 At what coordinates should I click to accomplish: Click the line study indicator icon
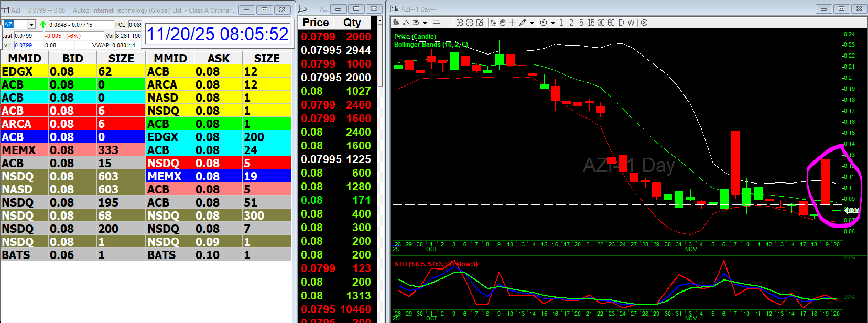pos(406,23)
